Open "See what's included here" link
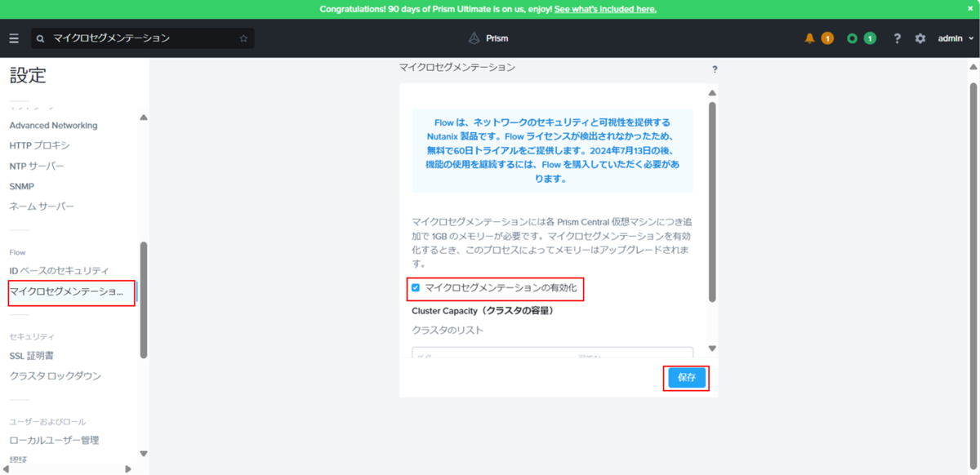Viewport: 980px width, 475px height. click(605, 9)
